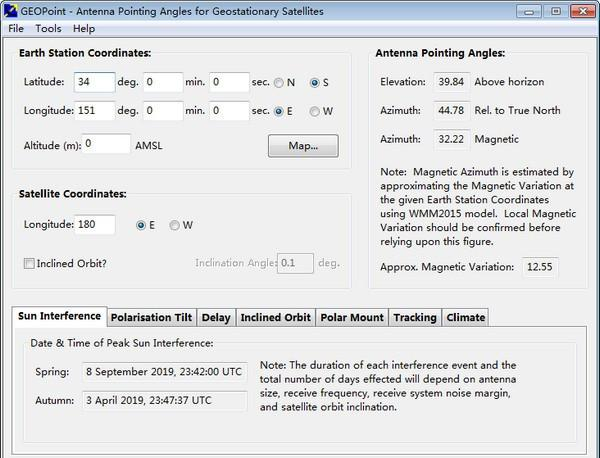Viewport: 600px width, 458px height.
Task: Switch to the Polarisation Tilt tab
Action: point(153,318)
